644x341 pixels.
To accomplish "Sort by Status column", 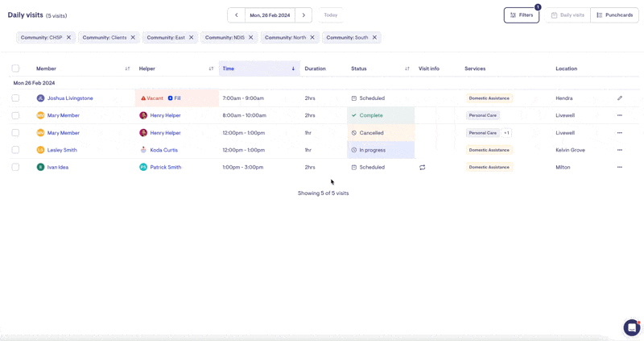I will point(407,69).
